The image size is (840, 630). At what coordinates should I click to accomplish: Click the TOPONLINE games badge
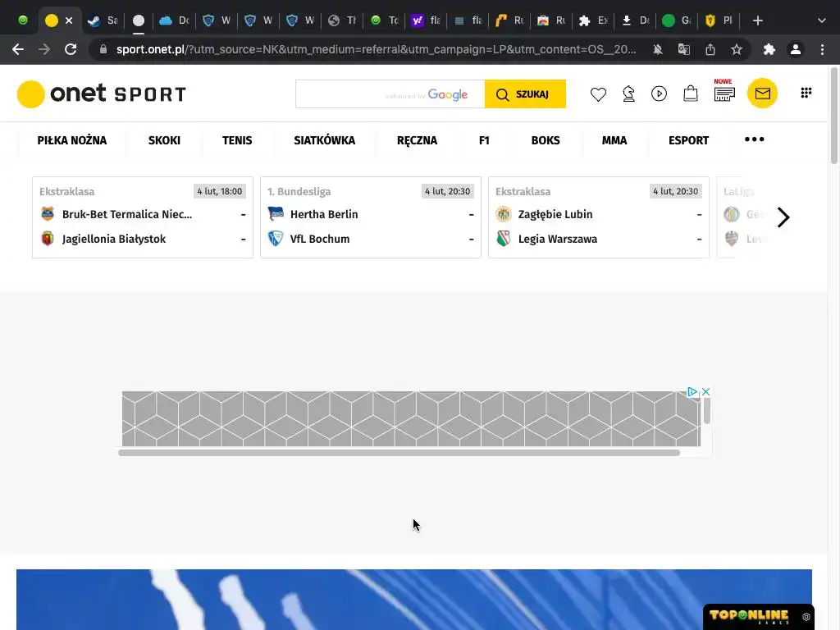pyautogui.click(x=759, y=616)
